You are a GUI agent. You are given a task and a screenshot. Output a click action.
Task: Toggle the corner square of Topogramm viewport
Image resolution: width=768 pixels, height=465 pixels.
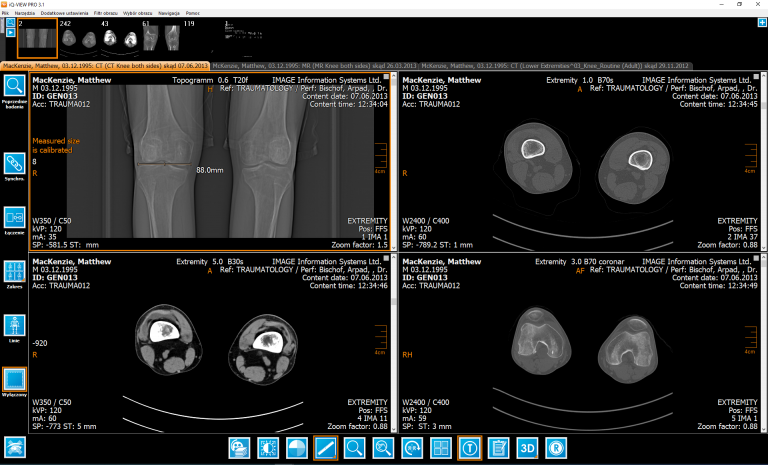click(x=386, y=77)
